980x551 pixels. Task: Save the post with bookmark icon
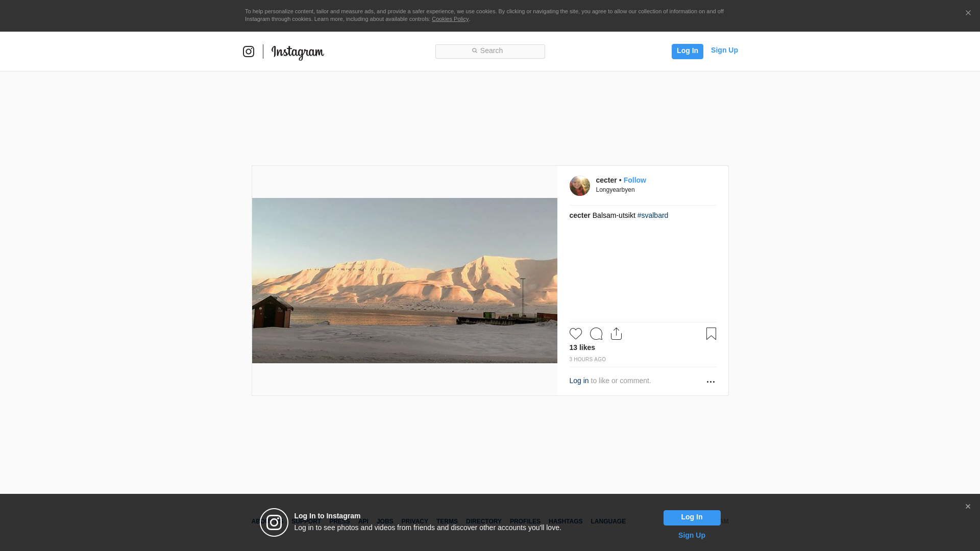(711, 334)
